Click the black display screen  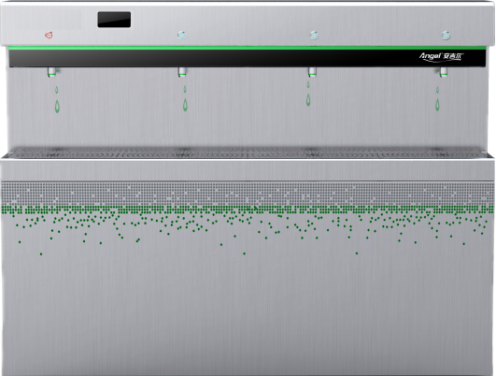[x=114, y=19]
